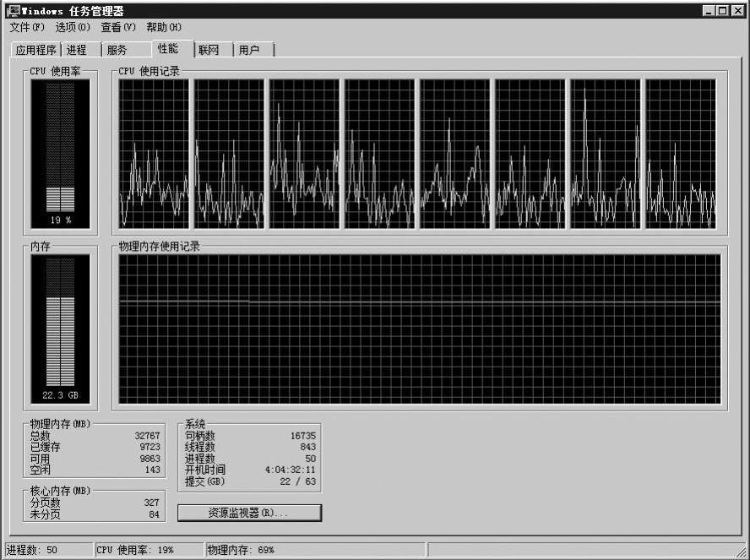750x560 pixels.
Task: Click 物理内存: 69% in status bar
Action: coord(241,550)
